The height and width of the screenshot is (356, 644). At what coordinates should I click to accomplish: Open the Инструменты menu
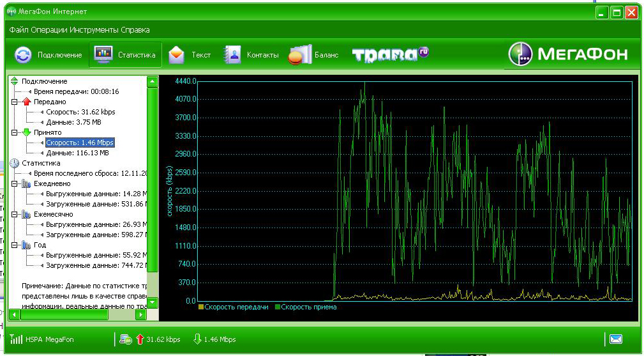click(94, 30)
